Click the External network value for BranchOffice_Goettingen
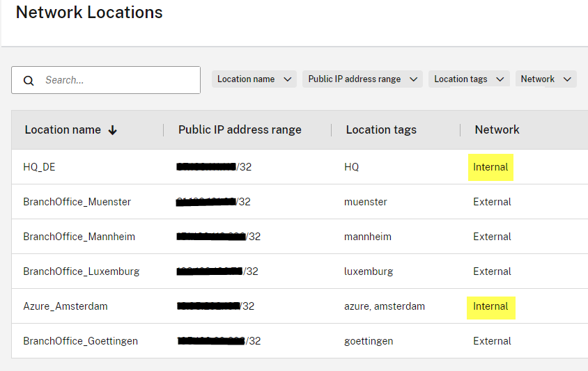Viewport: 588px width, 371px height. 492,341
